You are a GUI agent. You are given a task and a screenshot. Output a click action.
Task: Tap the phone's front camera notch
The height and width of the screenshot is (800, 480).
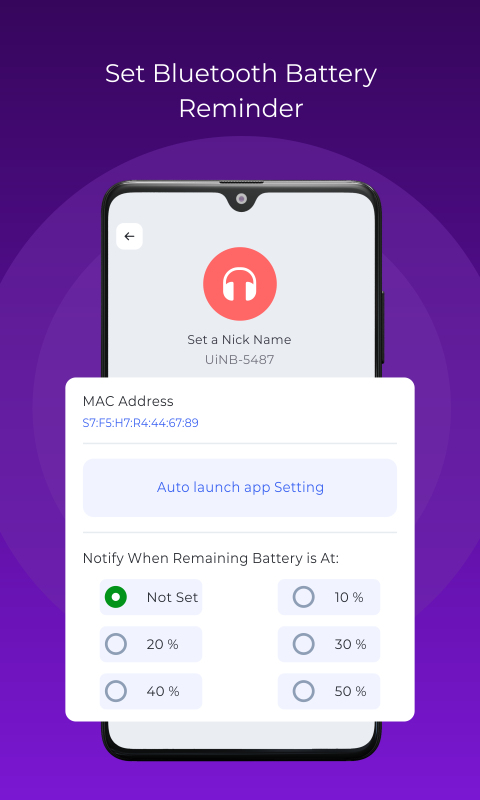242,199
